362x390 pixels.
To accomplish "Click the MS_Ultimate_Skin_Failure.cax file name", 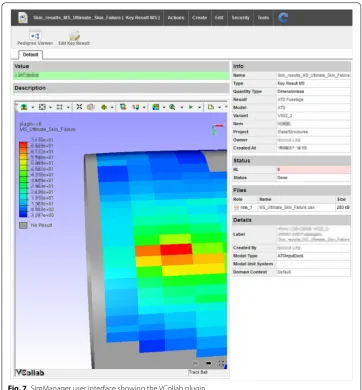I will [x=287, y=207].
